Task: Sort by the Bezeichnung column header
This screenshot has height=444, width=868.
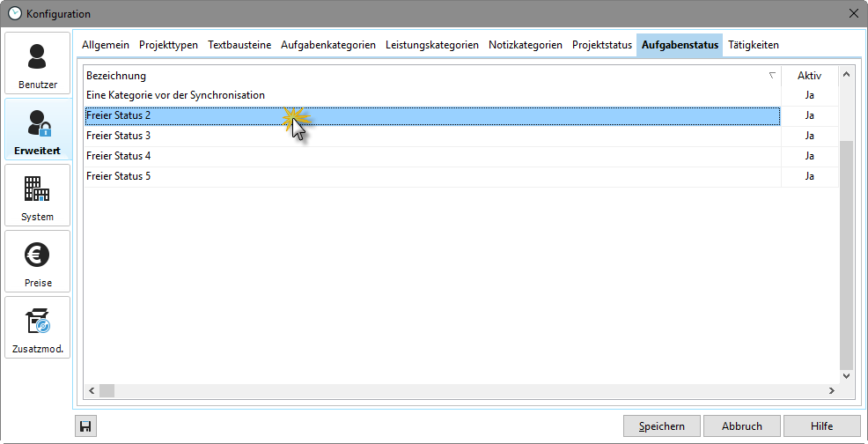Action: coord(423,76)
